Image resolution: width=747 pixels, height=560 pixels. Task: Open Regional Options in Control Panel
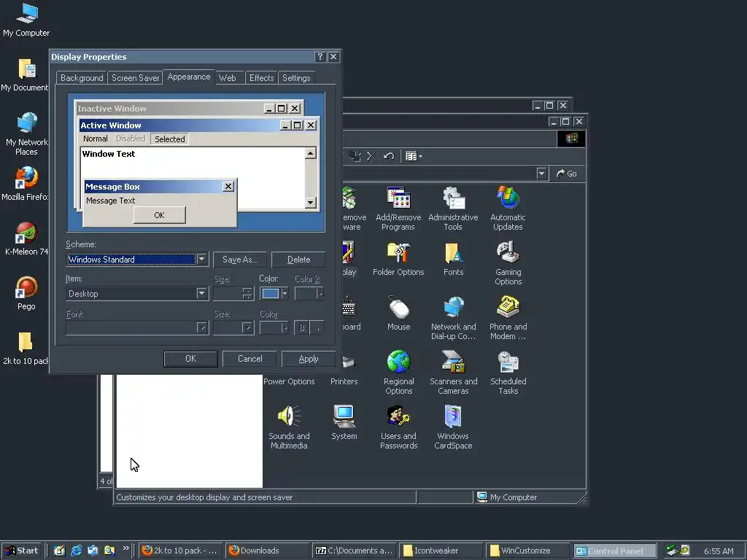click(x=399, y=373)
